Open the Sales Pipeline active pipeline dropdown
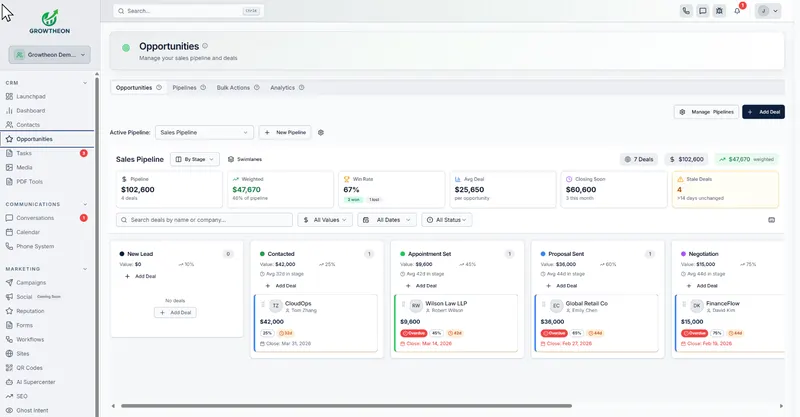Viewport: 800px width, 417px height. (x=204, y=133)
